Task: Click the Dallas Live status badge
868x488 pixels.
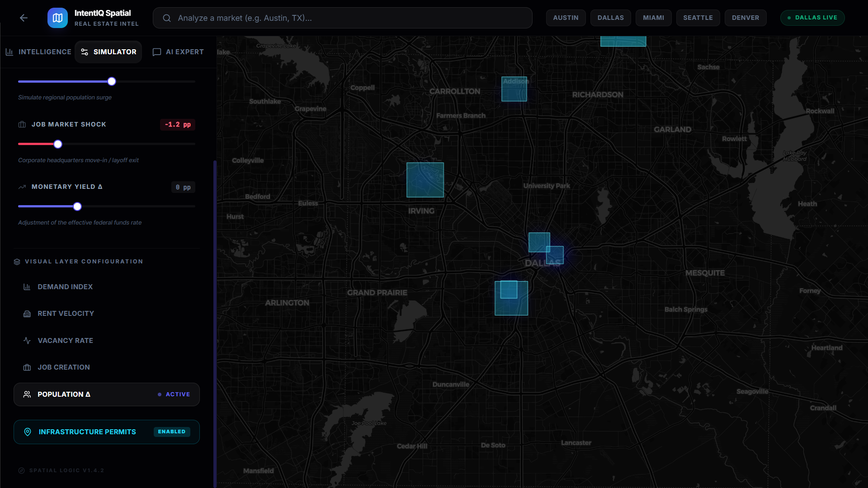Action: [x=812, y=18]
